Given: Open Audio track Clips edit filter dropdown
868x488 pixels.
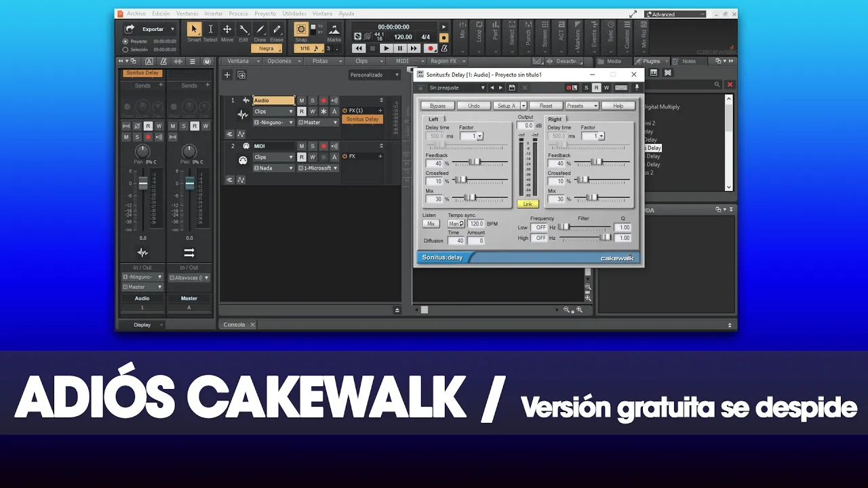Looking at the screenshot, I should [x=273, y=111].
